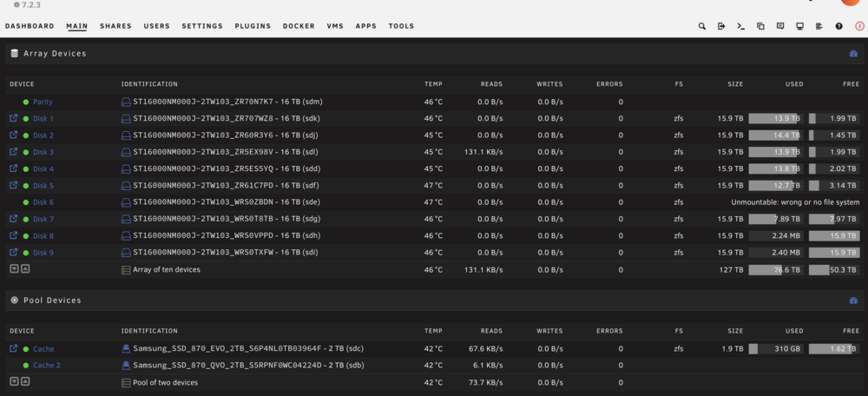Open the Disk 1 settings link

(43, 118)
